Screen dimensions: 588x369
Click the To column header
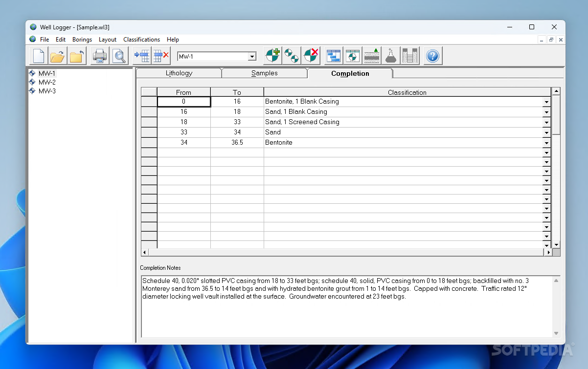point(237,92)
